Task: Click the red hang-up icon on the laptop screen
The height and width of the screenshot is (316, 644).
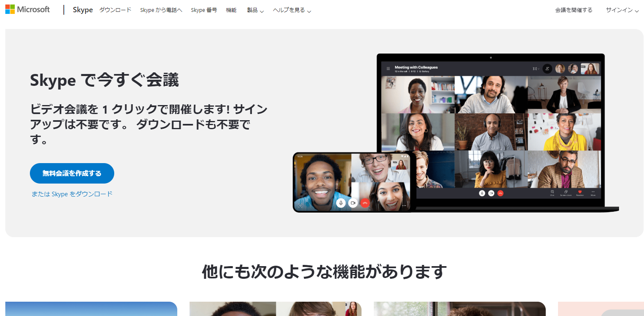Action: pos(500,193)
